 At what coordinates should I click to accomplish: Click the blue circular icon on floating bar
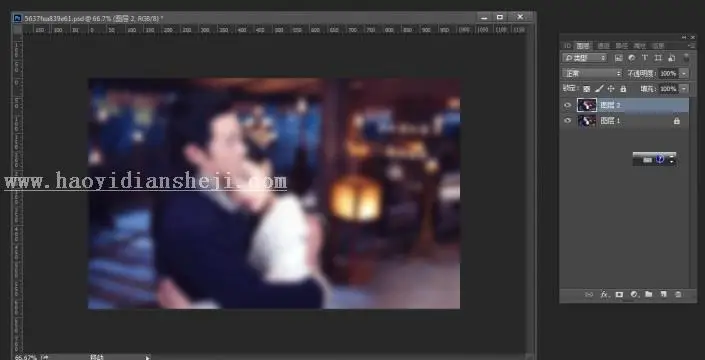(x=660, y=159)
